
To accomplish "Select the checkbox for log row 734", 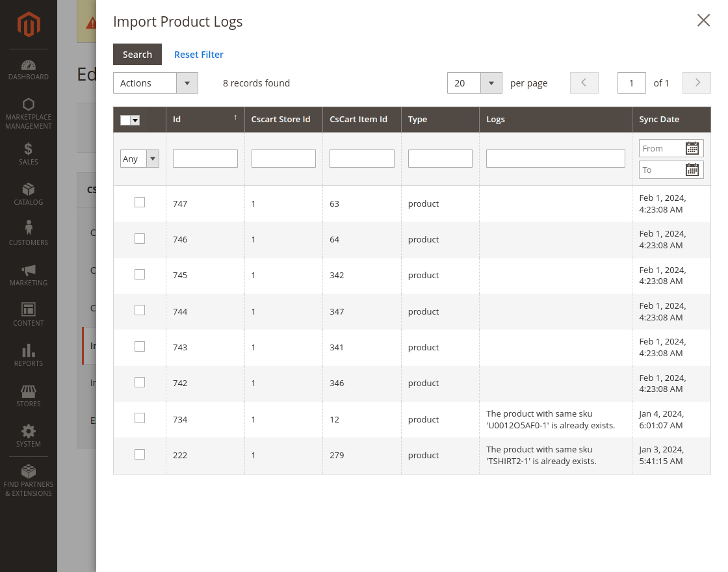I will click(140, 418).
